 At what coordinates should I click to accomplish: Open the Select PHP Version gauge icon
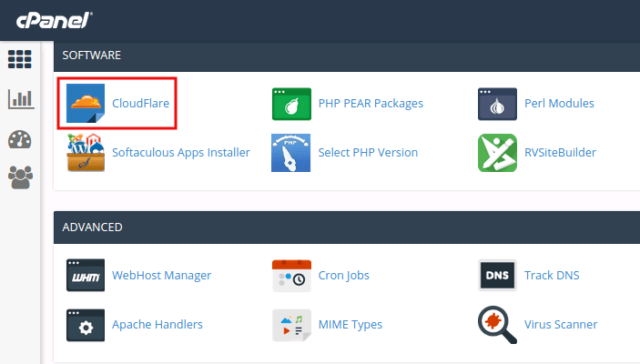tap(291, 153)
